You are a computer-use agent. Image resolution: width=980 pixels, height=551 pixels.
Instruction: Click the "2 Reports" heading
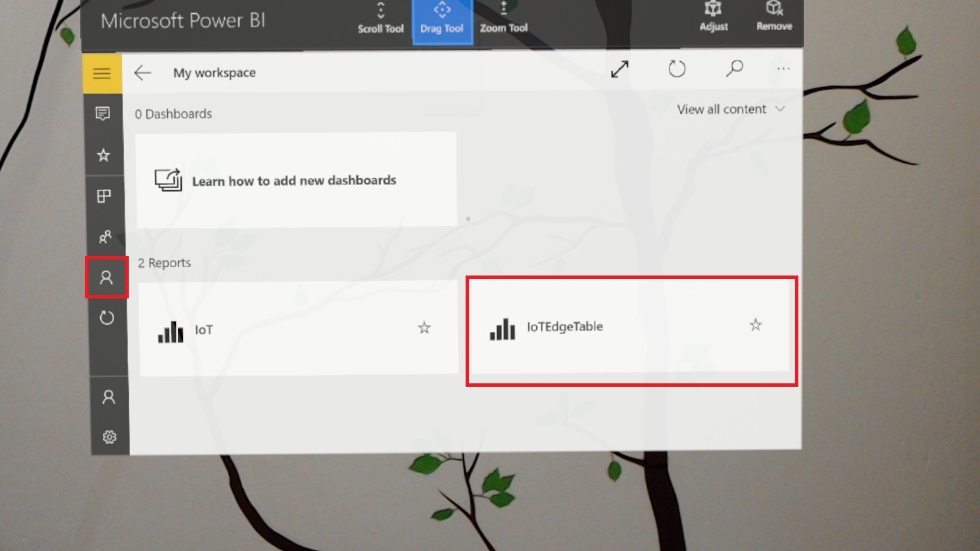coord(164,263)
